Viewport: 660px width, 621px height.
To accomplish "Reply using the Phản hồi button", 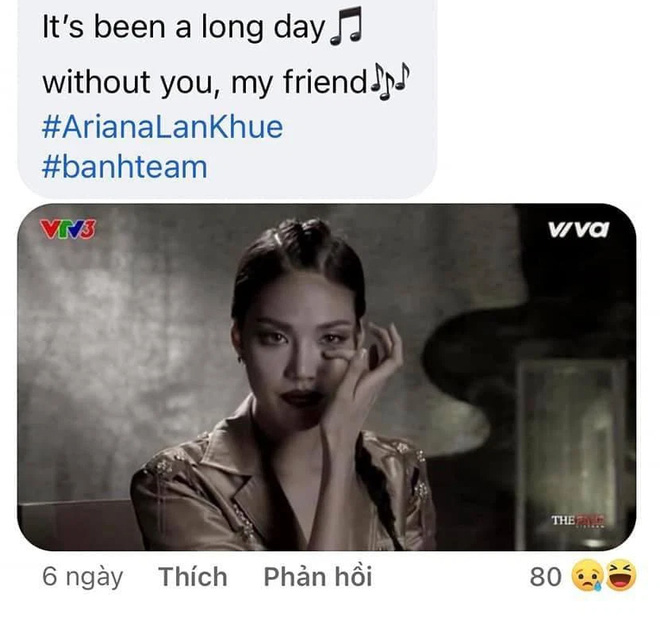I will pos(318,576).
